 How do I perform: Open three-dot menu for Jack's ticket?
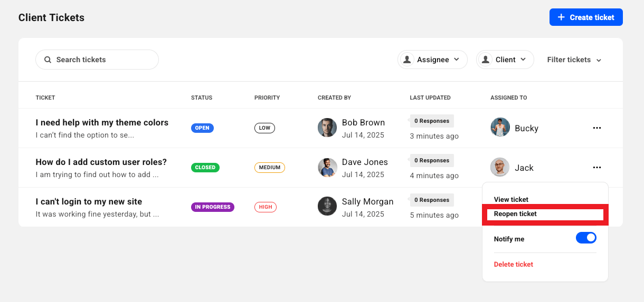(597, 168)
